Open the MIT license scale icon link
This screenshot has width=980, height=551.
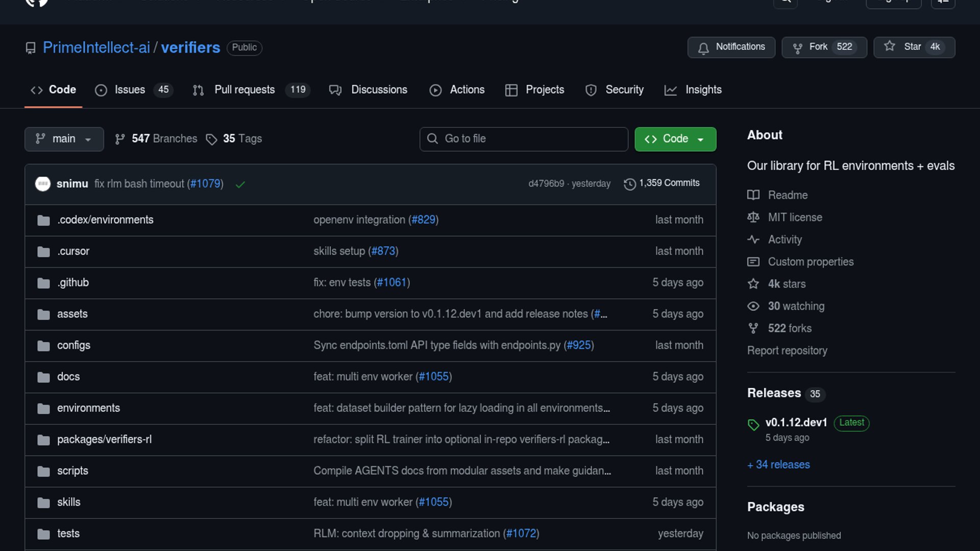753,217
